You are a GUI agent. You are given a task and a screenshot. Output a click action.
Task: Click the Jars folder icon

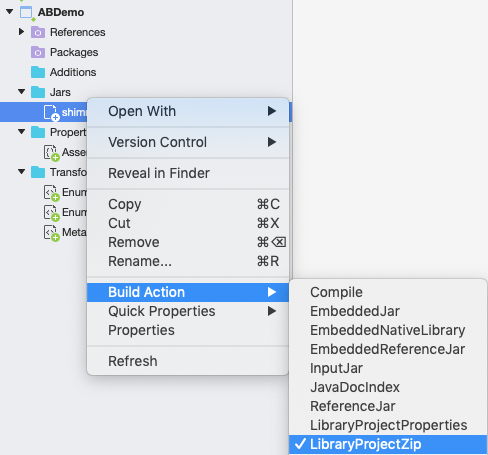coord(38,92)
